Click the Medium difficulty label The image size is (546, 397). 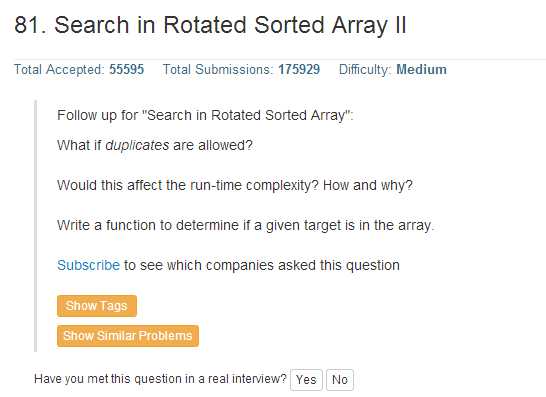421,69
